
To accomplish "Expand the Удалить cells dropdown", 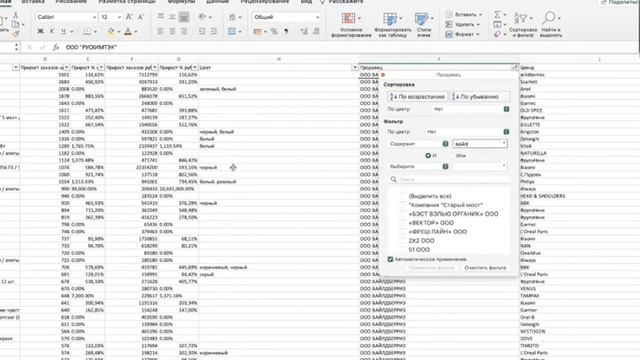I will [478, 24].
